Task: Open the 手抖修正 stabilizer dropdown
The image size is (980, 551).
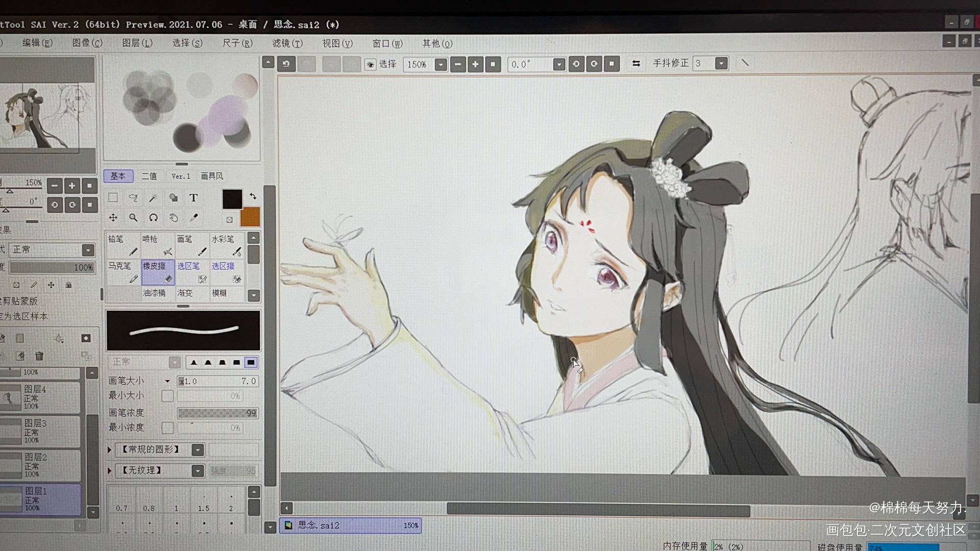Action: [721, 63]
